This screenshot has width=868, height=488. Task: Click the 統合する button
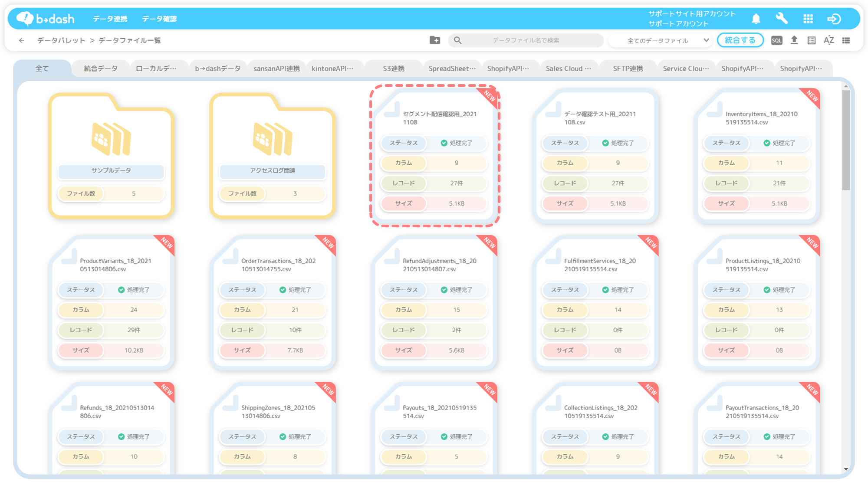(x=740, y=40)
